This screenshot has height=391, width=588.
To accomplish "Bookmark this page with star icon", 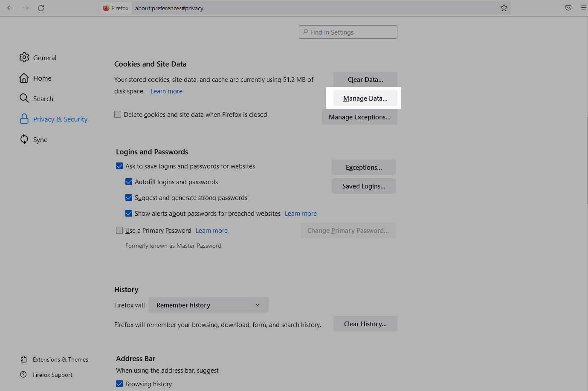I will [504, 8].
